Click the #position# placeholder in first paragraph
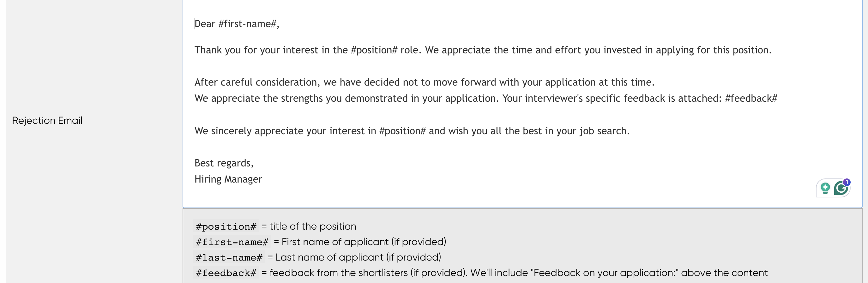Screen dimensions: 868x283 click(x=374, y=50)
